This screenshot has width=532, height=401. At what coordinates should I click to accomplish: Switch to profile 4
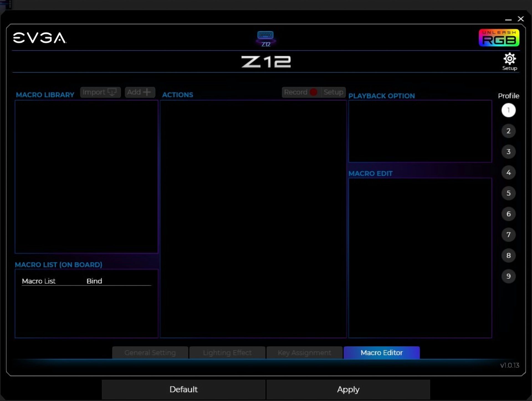click(x=508, y=172)
